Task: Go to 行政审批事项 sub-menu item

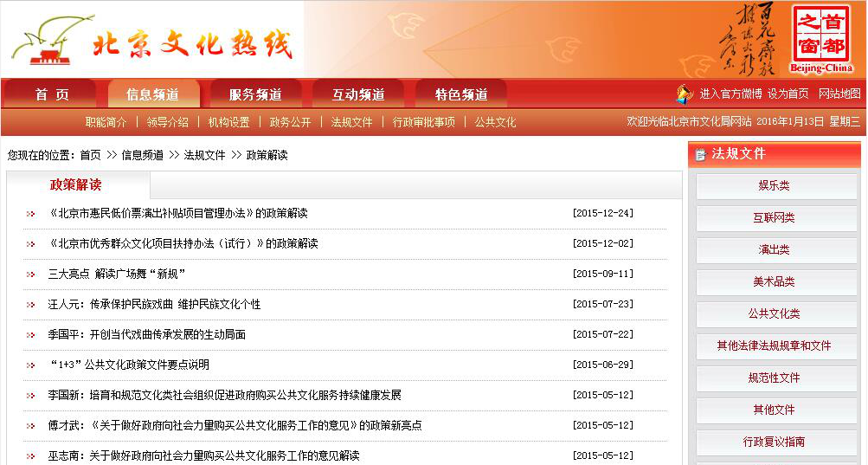Action: 423,122
